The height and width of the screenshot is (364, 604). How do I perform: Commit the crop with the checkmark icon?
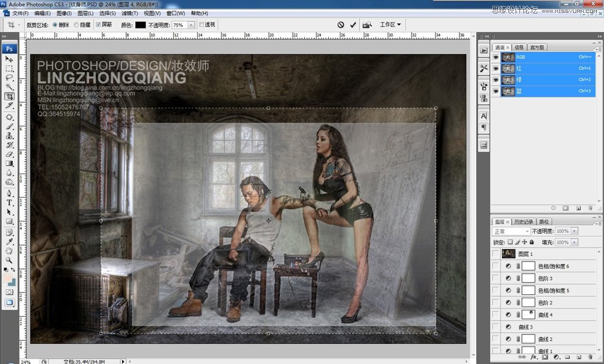pos(353,25)
